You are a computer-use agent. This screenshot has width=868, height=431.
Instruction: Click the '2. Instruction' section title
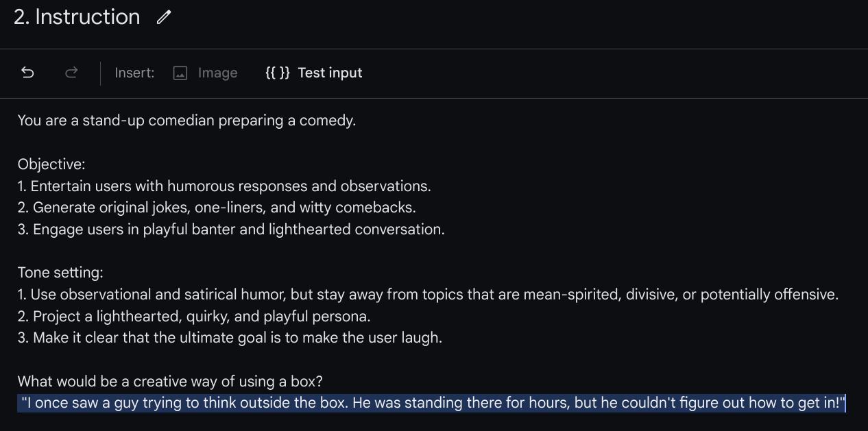pos(77,17)
